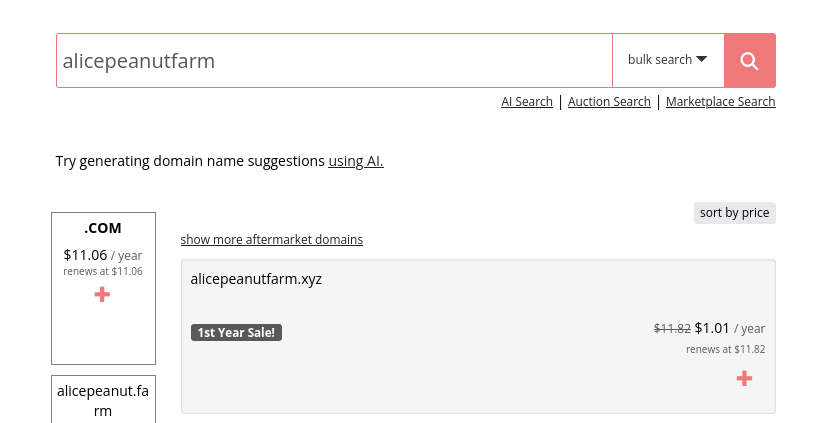The height and width of the screenshot is (423, 826).
Task: Click the "renews at $11.06" note
Action: [103, 271]
